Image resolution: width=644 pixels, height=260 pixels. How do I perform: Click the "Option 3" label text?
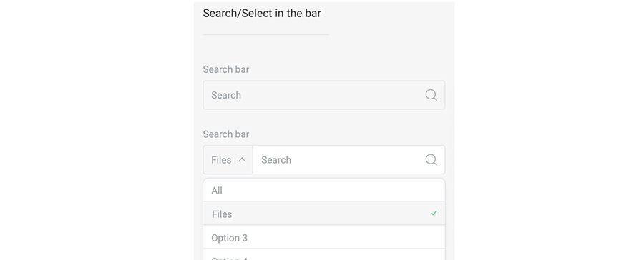(229, 238)
